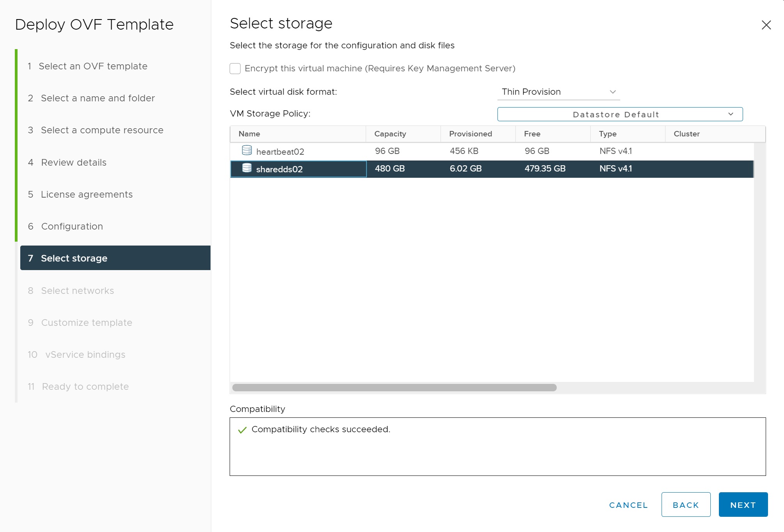Go to step 1 Select an OVF template
784x532 pixels.
click(x=93, y=66)
